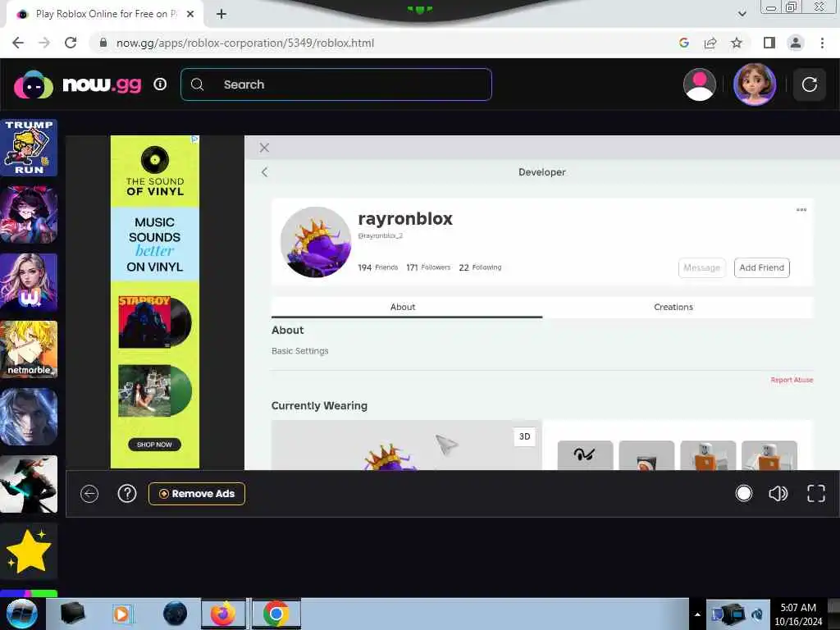This screenshot has height=630, width=840.
Task: Click the ad info icon on vinyl ad
Action: 195,139
